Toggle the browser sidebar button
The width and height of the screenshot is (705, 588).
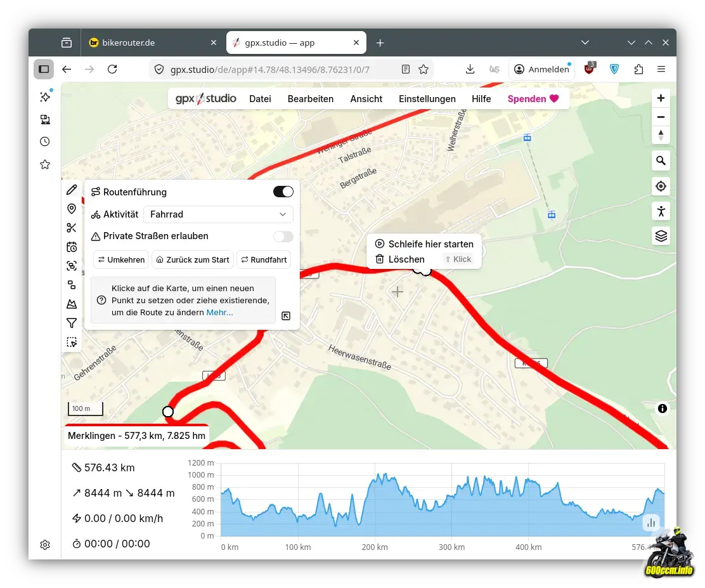tap(44, 69)
